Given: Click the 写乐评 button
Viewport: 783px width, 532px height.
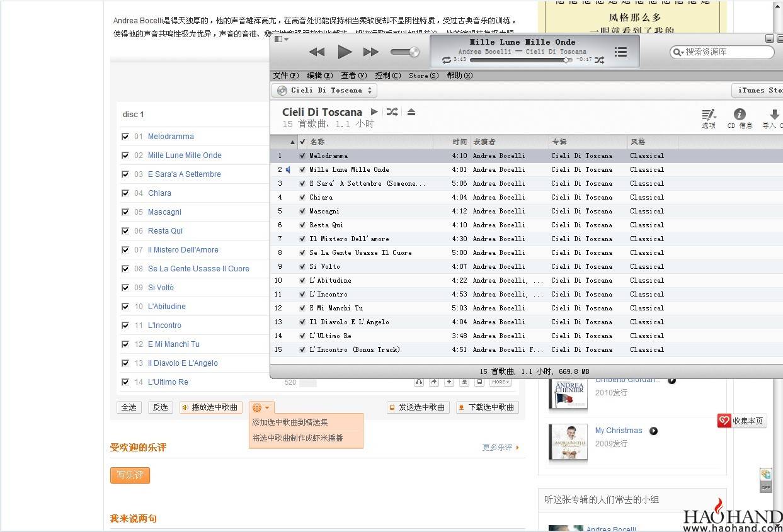Looking at the screenshot, I should click(x=130, y=475).
